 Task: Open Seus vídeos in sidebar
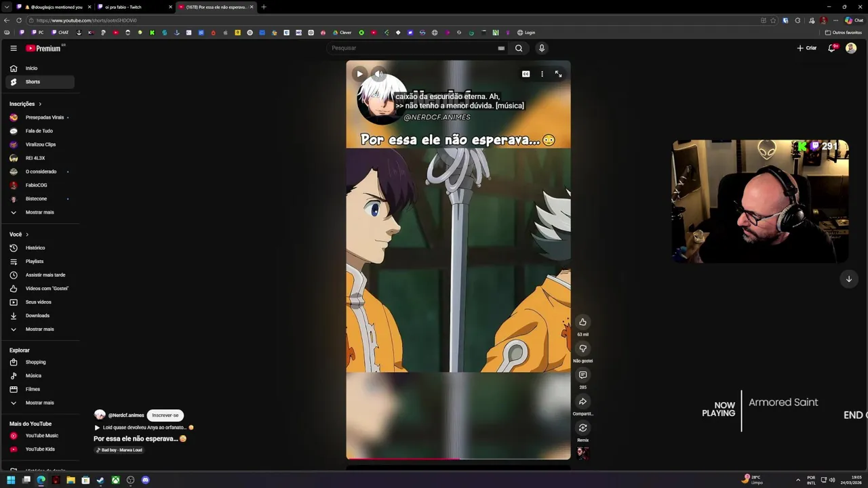click(39, 302)
